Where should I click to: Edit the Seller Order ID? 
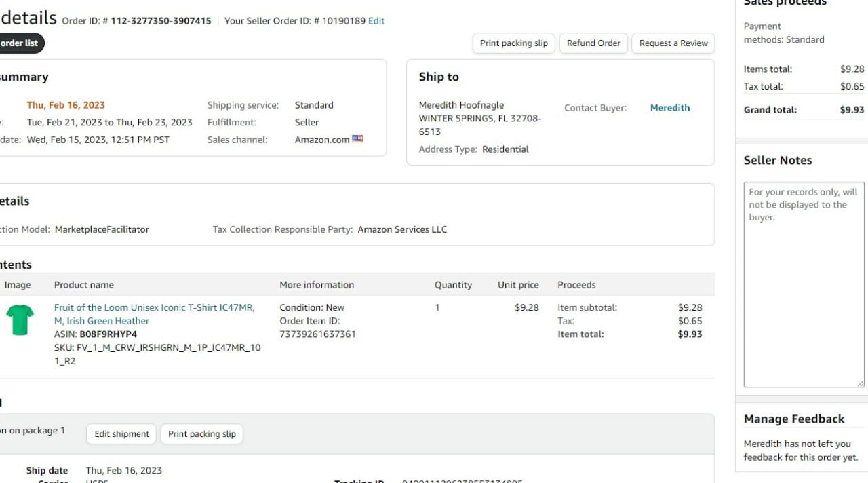[x=376, y=21]
